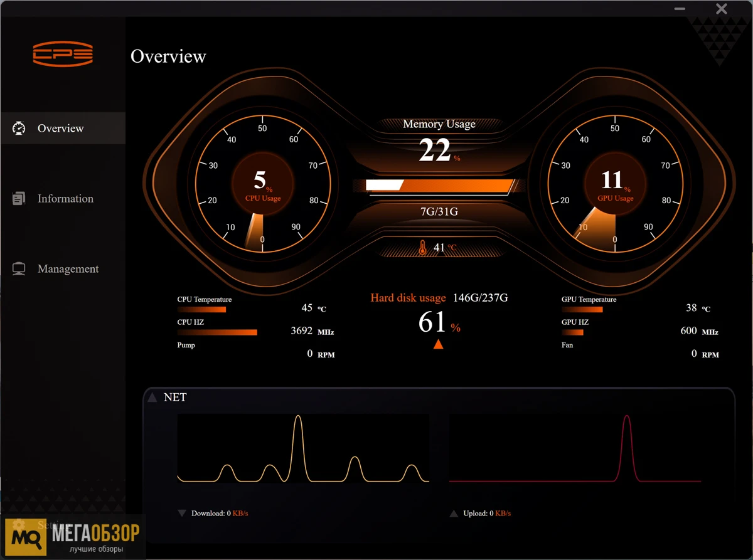Click the "CPU HZ" label
Image resolution: width=753 pixels, height=560 pixels.
pos(191,322)
